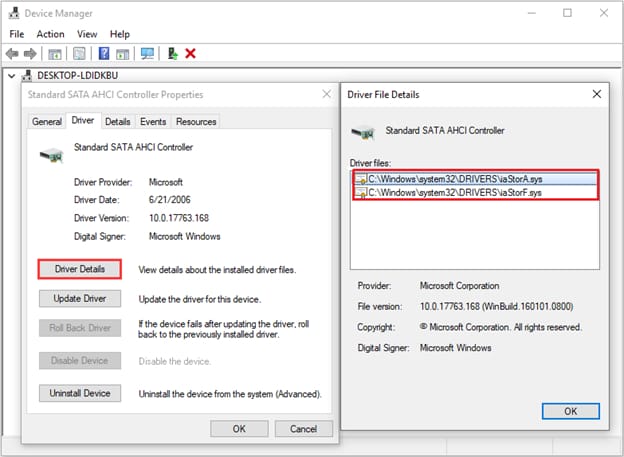
Task: Click the Driver Details button
Action: click(x=80, y=269)
